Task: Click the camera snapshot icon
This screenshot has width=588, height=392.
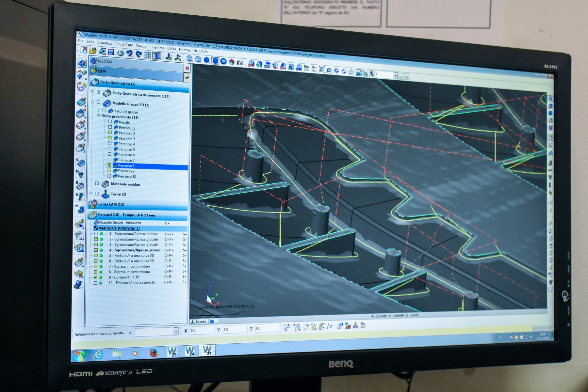Action: (240, 62)
